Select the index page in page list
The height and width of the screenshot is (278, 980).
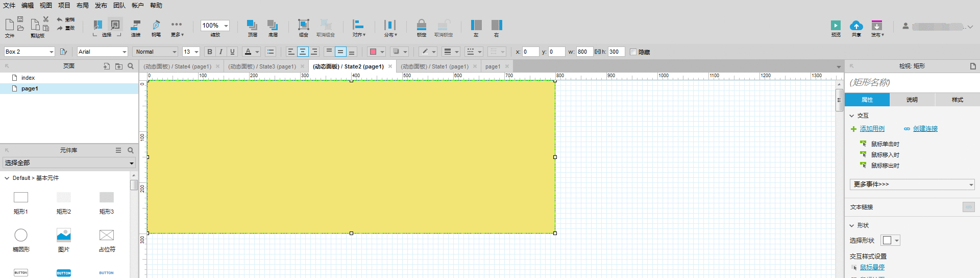pyautogui.click(x=28, y=78)
